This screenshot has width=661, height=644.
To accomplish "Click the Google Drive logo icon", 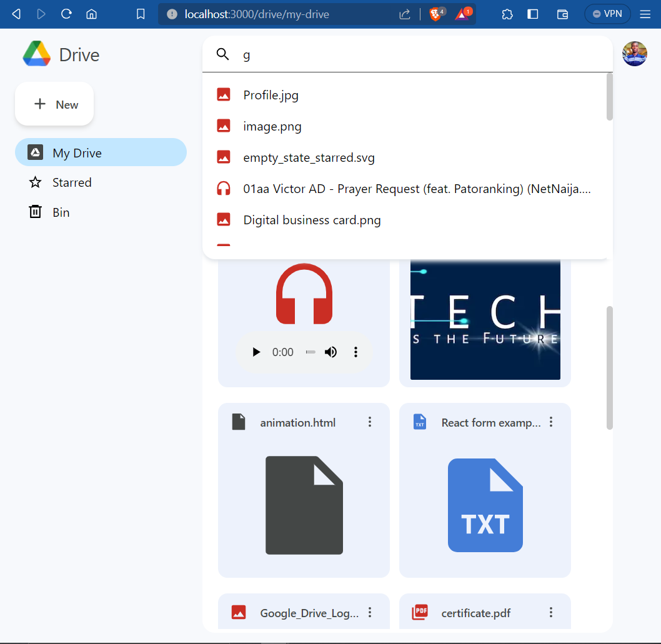I will tap(37, 54).
